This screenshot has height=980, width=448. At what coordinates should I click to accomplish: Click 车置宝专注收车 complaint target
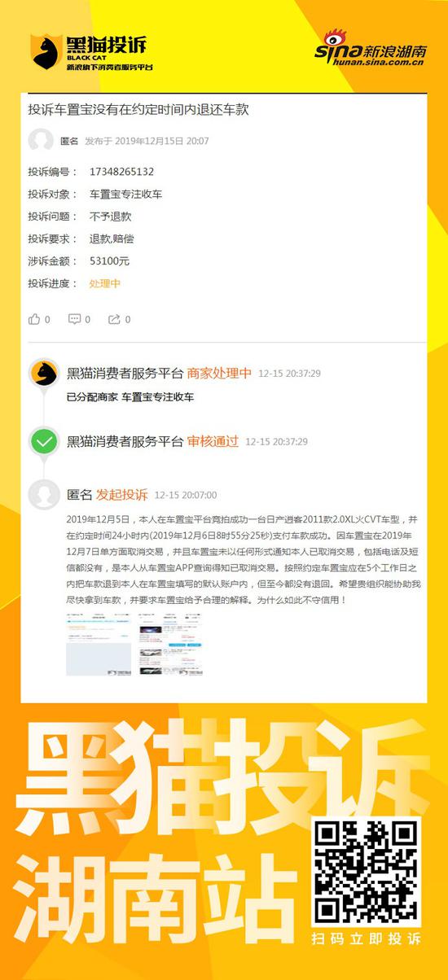pos(126,195)
